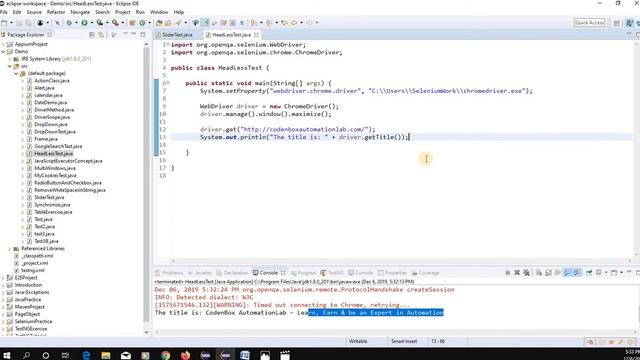Switch to the Problems tab
The width and height of the screenshot is (640, 360).
pyautogui.click(x=169, y=273)
